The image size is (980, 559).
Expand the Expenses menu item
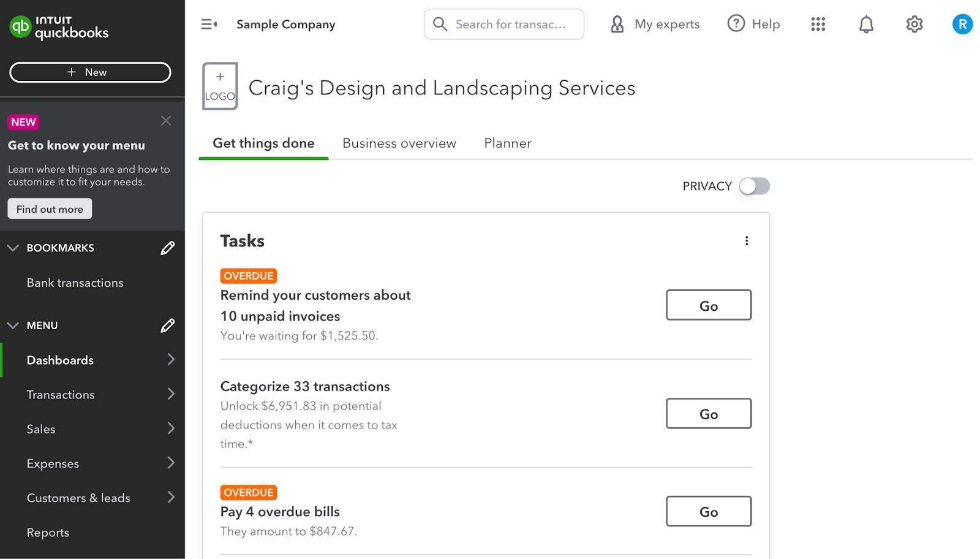click(171, 463)
